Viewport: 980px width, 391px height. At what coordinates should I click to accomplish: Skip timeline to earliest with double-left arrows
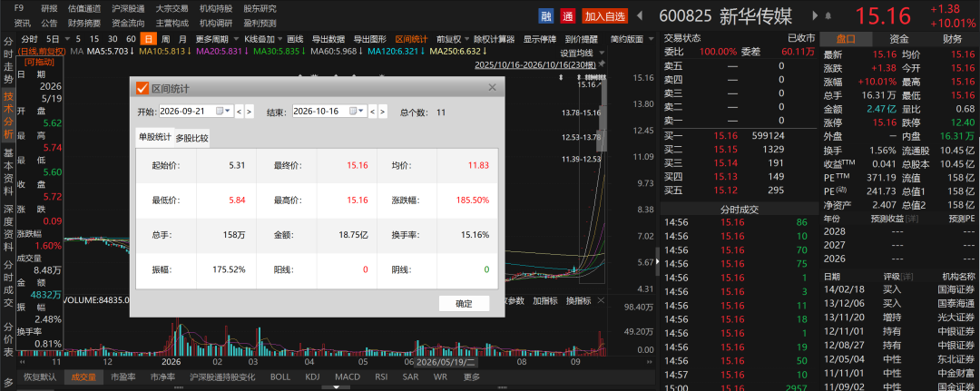pos(23,361)
